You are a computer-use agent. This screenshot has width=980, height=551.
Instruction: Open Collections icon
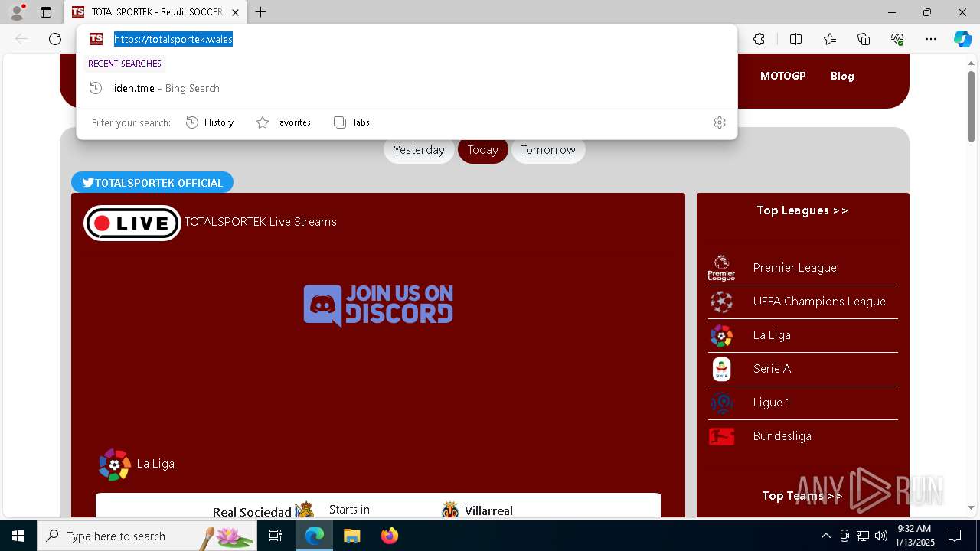pyautogui.click(x=864, y=39)
